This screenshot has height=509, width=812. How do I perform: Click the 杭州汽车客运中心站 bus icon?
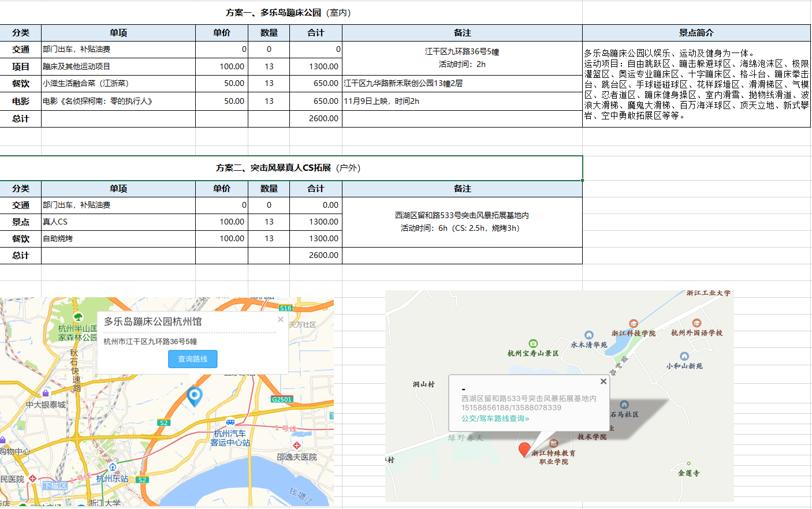pos(230,422)
